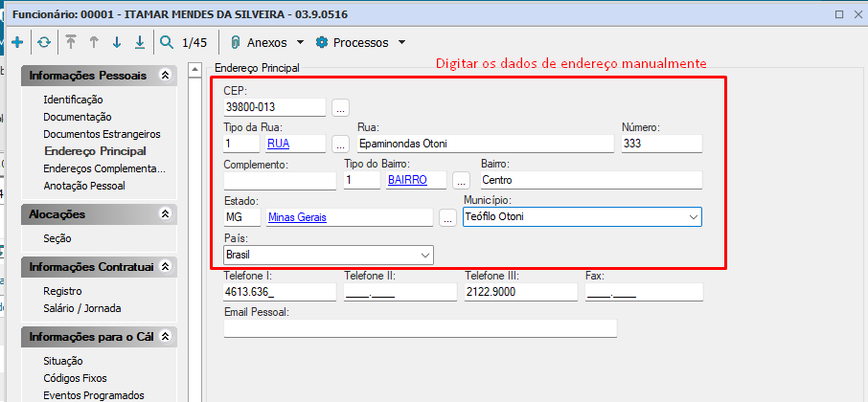Go to the previous record
The width and height of the screenshot is (868, 402).
point(94,42)
